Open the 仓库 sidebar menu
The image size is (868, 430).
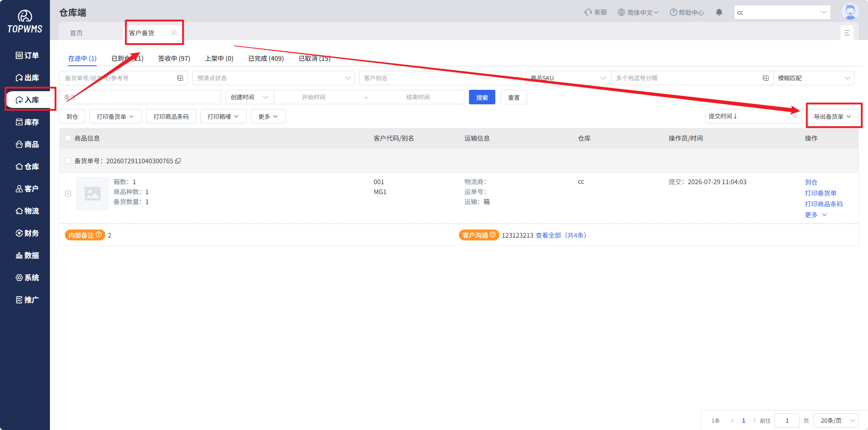27,166
